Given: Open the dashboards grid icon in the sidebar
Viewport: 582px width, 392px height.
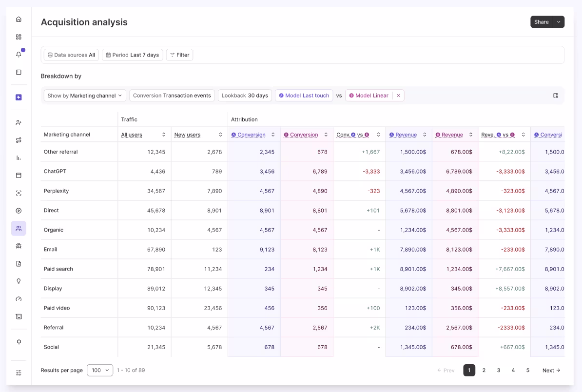Looking at the screenshot, I should (19, 37).
